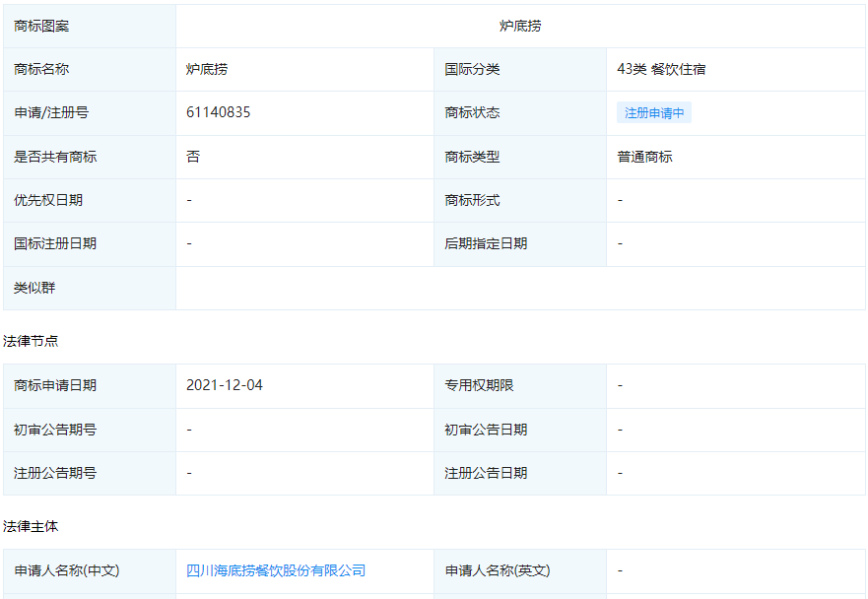Click the 否 value for 是否共有商标
Image resolution: width=868 pixels, height=599 pixels.
pyautogui.click(x=193, y=157)
